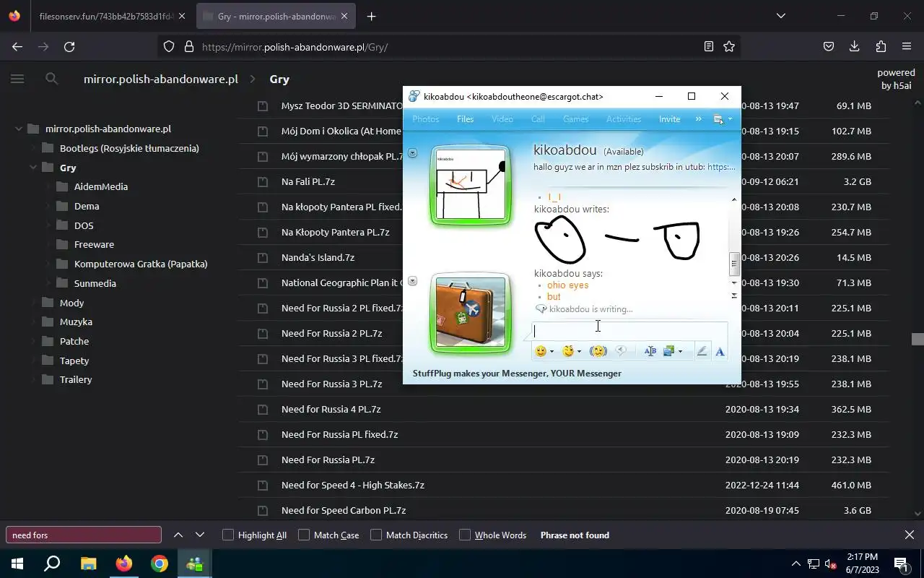Open Files in Messenger toolbar
The height and width of the screenshot is (578, 924).
466,119
